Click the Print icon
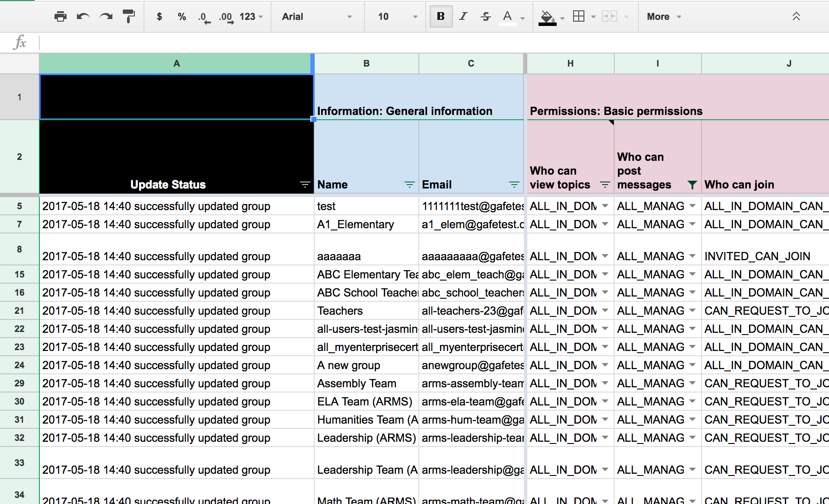The width and height of the screenshot is (829, 504). [61, 17]
